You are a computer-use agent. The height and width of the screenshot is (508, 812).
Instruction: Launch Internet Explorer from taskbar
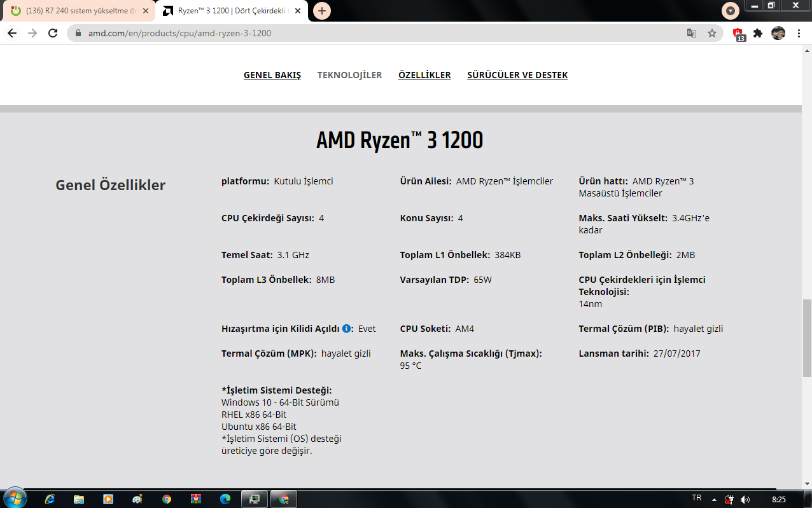50,499
